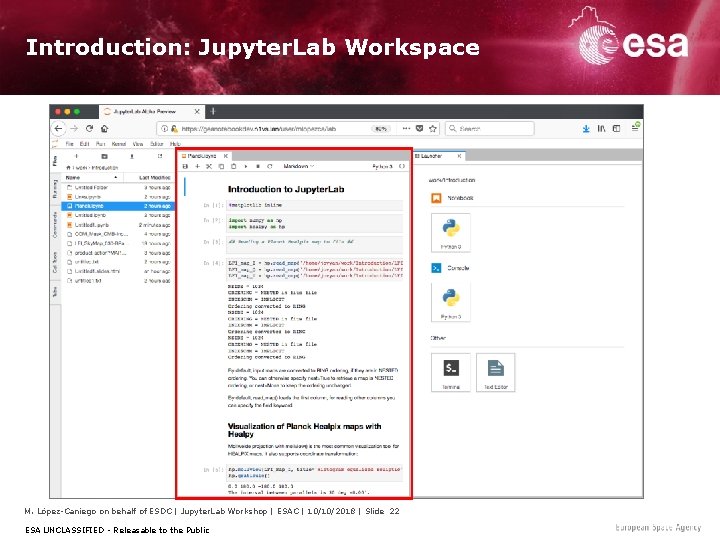Open the page actions three-dot menu
This screenshot has width=720, height=540.
[406, 129]
